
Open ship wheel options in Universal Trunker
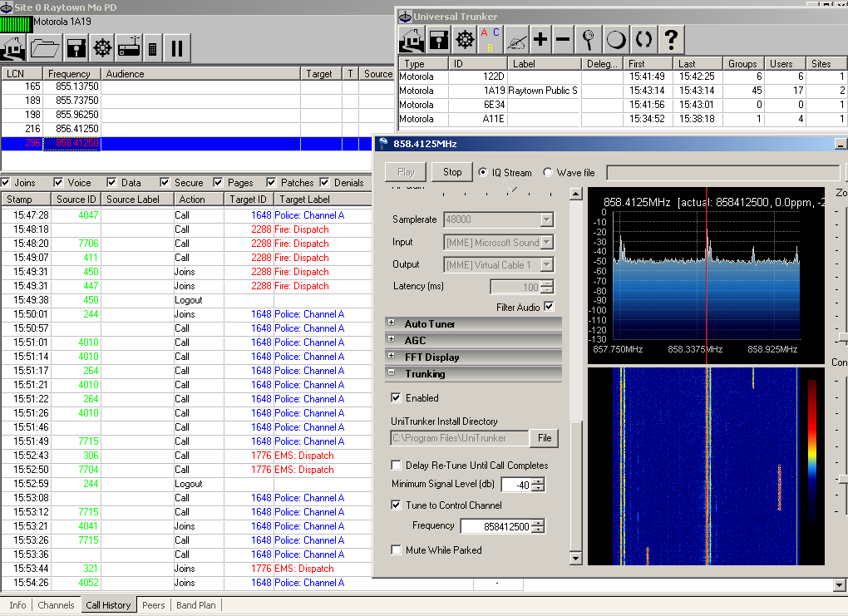point(465,39)
